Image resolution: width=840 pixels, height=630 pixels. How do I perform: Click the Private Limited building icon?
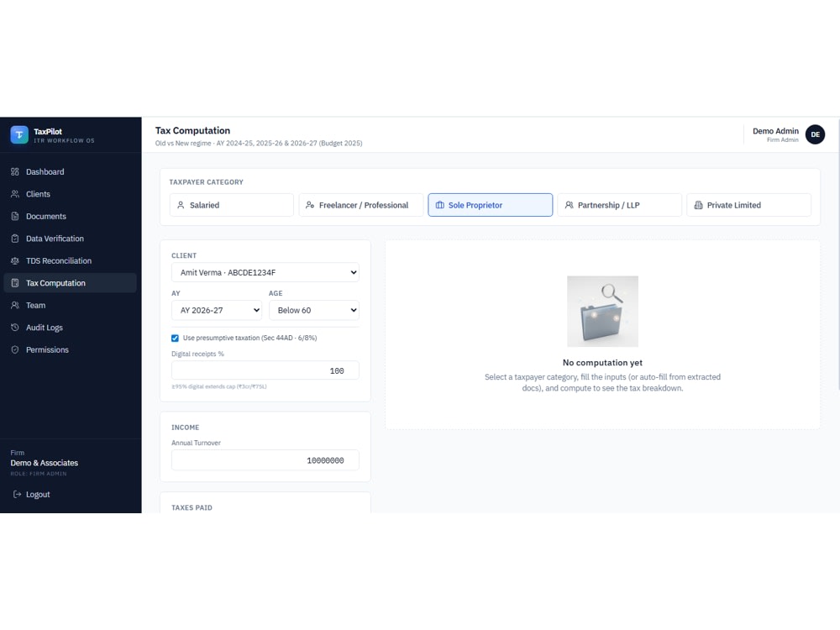pyautogui.click(x=699, y=205)
